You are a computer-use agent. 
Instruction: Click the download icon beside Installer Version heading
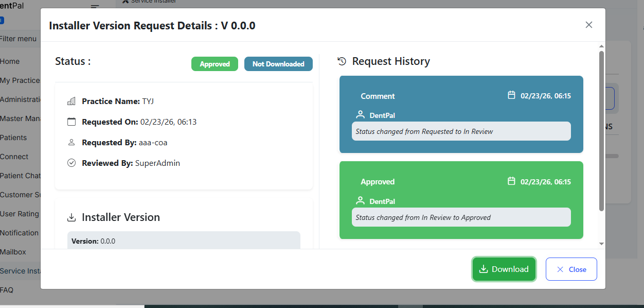71,218
